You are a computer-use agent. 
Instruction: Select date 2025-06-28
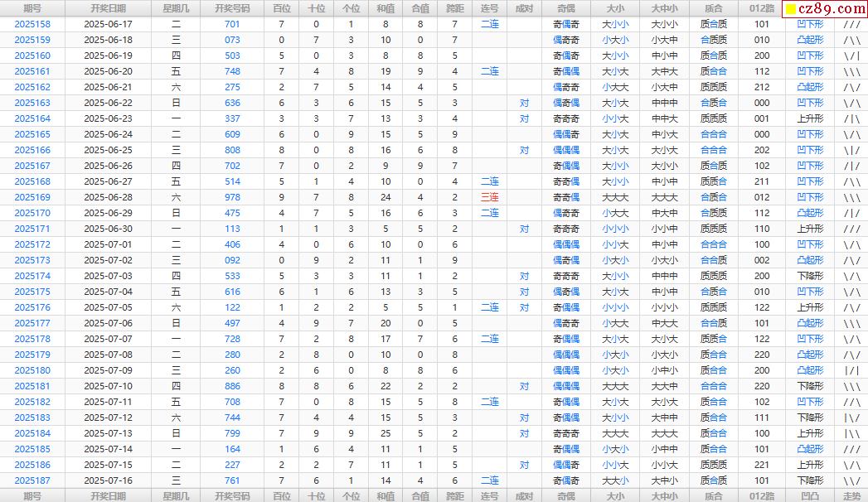[108, 197]
